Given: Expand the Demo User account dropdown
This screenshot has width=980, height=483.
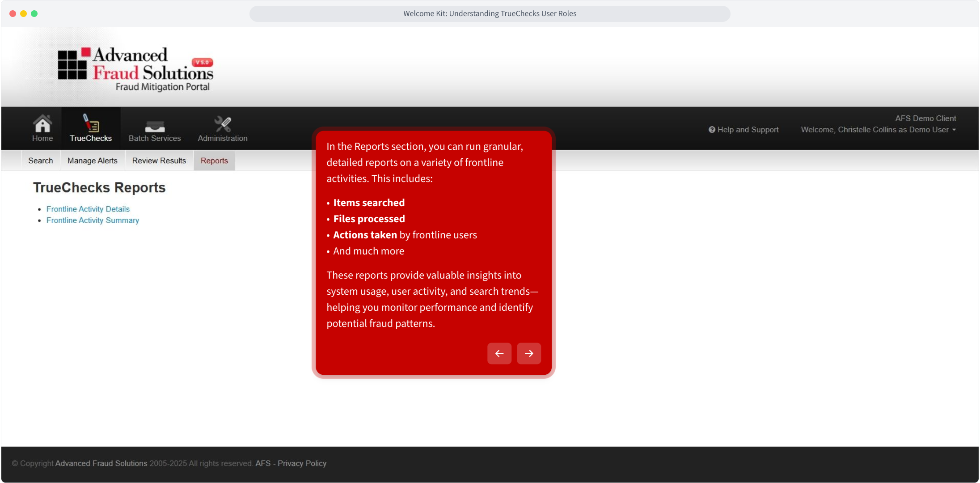Looking at the screenshot, I should coord(879,130).
